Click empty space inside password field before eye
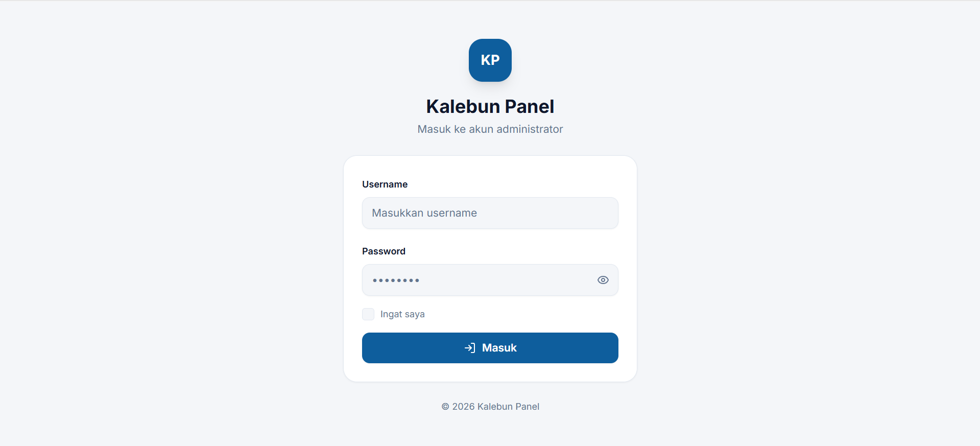Screen dimensions: 980x446 point(508,280)
